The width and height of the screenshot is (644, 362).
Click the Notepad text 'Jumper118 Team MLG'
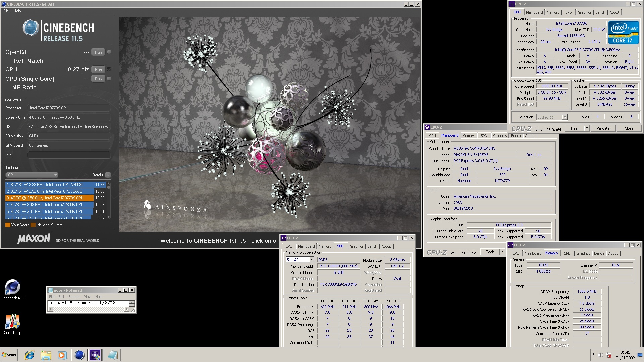click(x=72, y=303)
